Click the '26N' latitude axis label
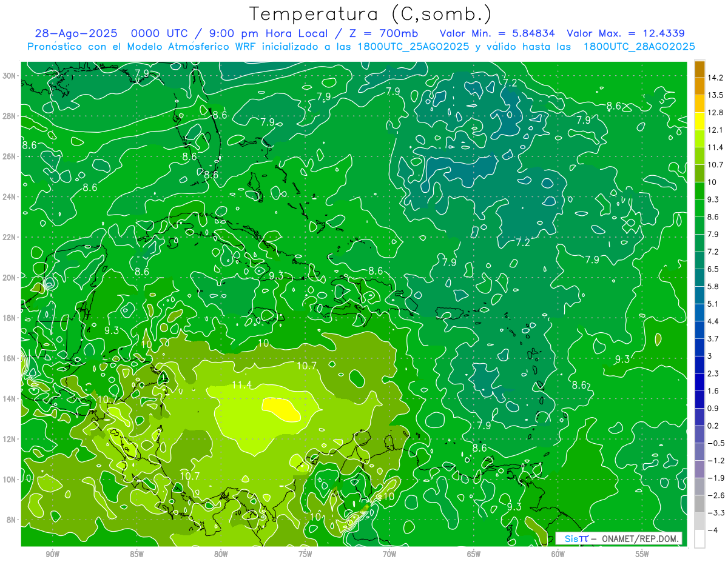The height and width of the screenshot is (562, 728). (x=10, y=156)
